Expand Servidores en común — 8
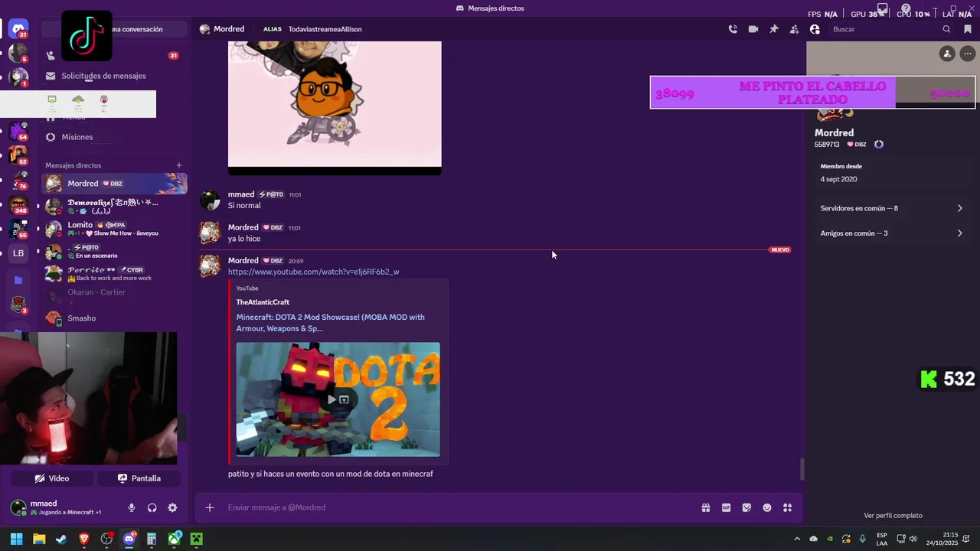 tap(892, 208)
